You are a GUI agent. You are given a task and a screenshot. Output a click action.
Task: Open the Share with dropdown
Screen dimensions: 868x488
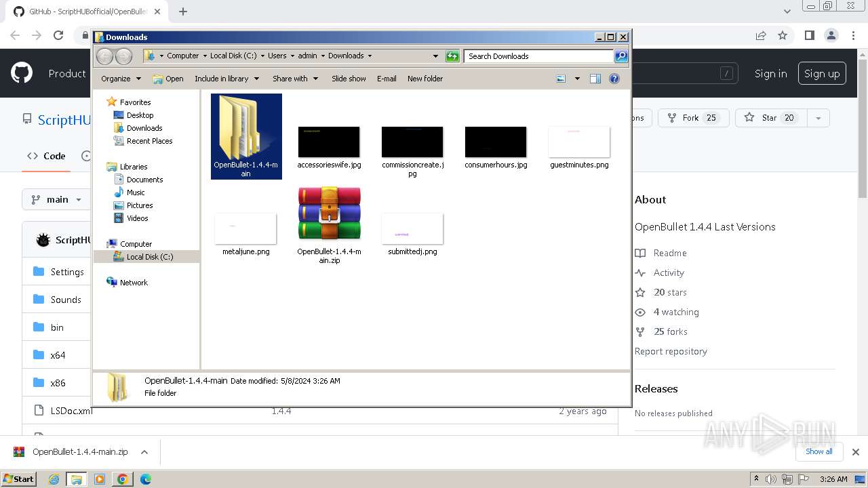tap(295, 79)
